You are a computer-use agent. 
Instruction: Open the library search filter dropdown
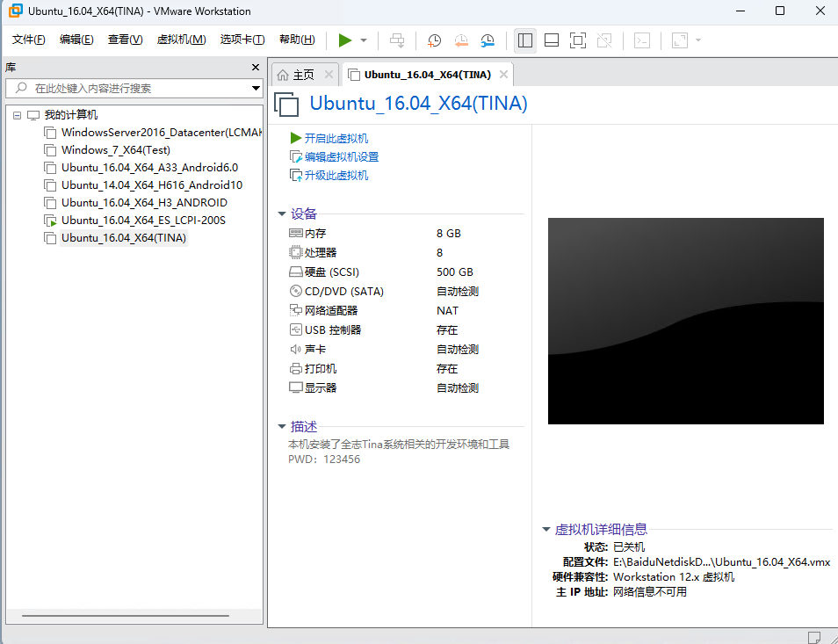[x=255, y=88]
